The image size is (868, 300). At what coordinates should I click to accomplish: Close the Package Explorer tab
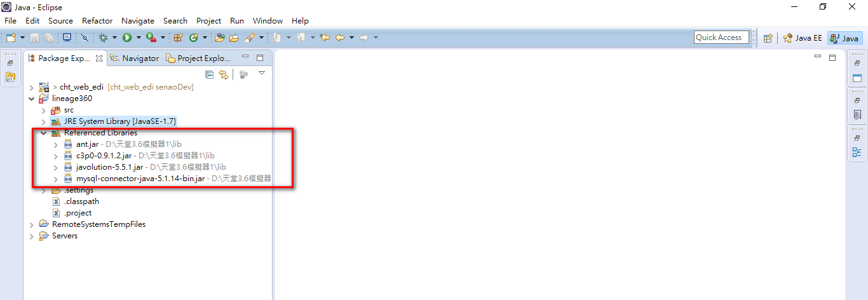click(x=99, y=58)
